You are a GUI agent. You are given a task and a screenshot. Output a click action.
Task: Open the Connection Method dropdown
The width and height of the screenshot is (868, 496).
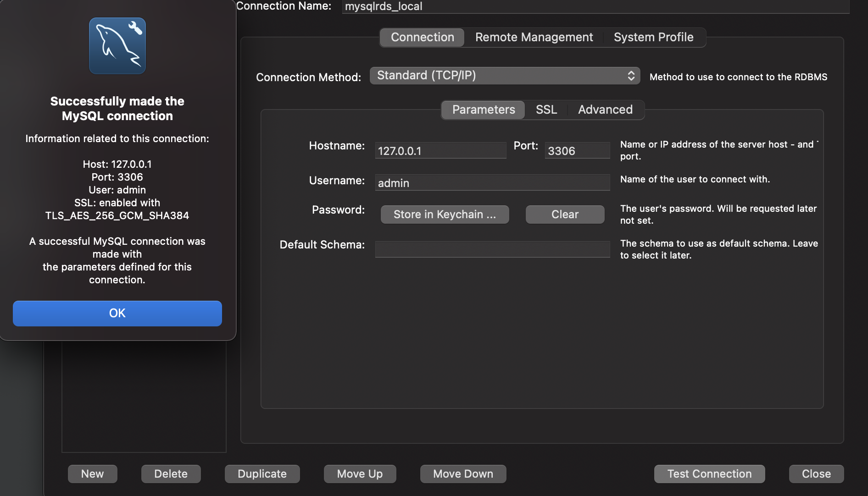tap(505, 76)
